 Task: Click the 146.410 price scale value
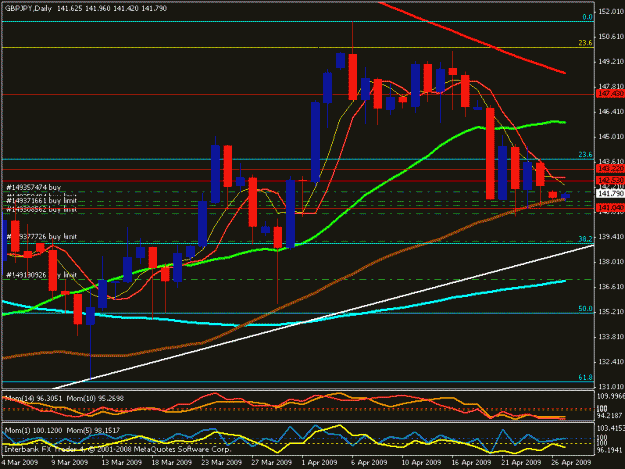pyautogui.click(x=611, y=112)
